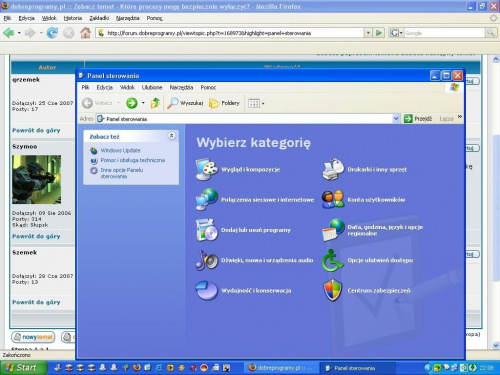Click Firefox Stop button
The image size is (500, 375).
click(x=69, y=33)
